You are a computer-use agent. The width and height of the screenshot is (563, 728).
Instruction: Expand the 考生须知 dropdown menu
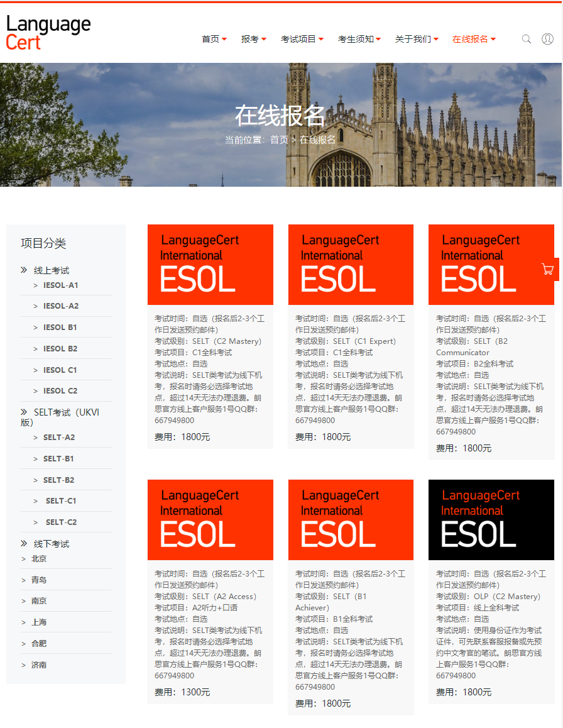(x=359, y=39)
